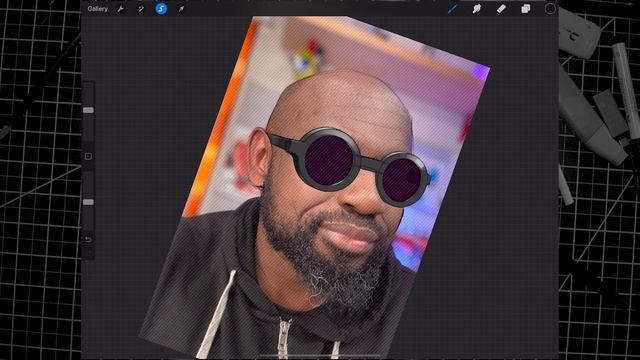Open the Gallery view

coord(98,9)
